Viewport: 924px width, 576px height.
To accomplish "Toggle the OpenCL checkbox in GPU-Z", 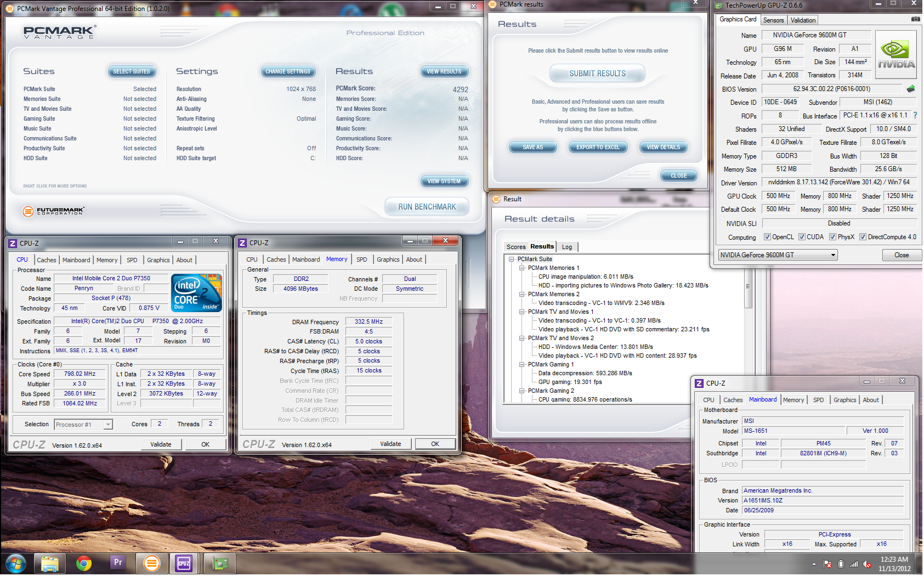I will coord(768,237).
